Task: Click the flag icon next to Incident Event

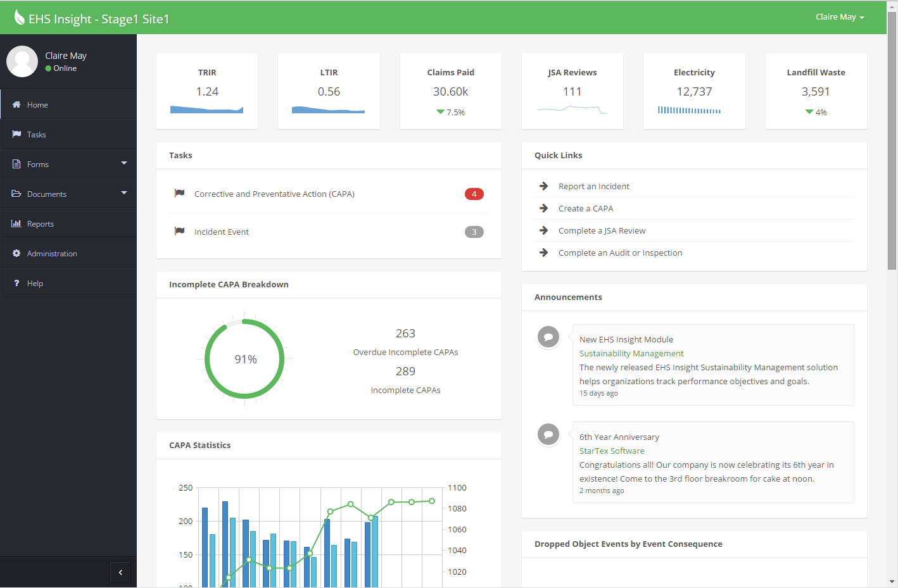Action: pos(179,232)
